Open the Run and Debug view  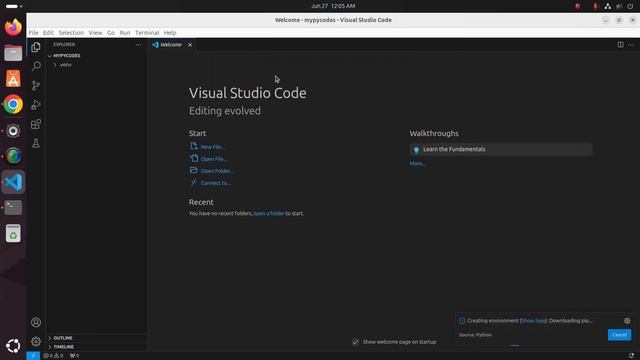pos(36,105)
